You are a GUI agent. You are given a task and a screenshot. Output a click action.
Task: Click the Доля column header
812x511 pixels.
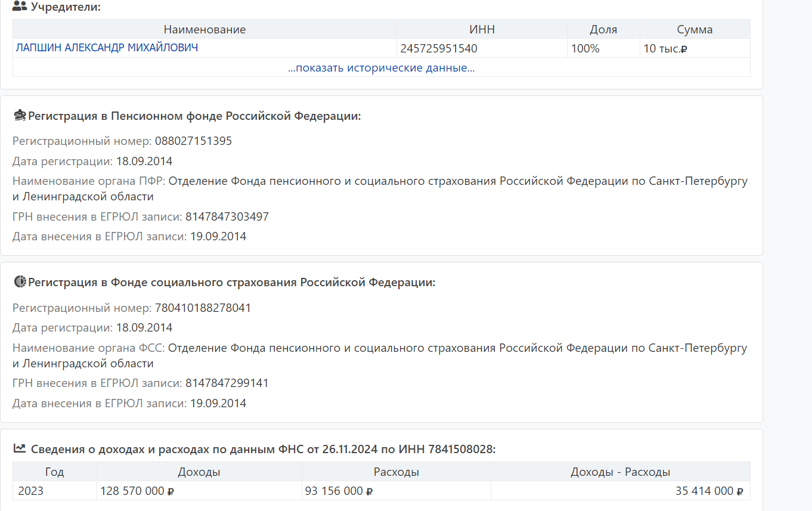603,29
